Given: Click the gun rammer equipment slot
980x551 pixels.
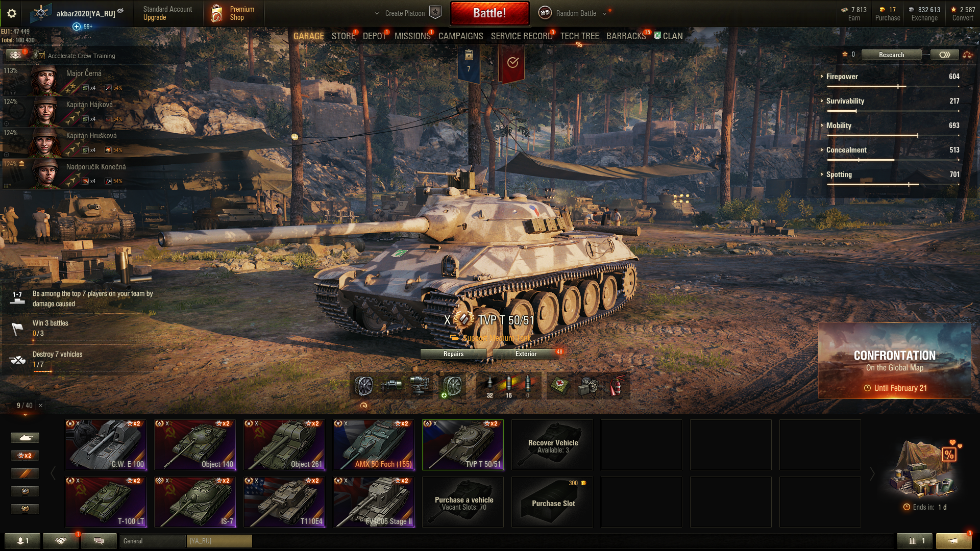Looking at the screenshot, I should tap(391, 386).
